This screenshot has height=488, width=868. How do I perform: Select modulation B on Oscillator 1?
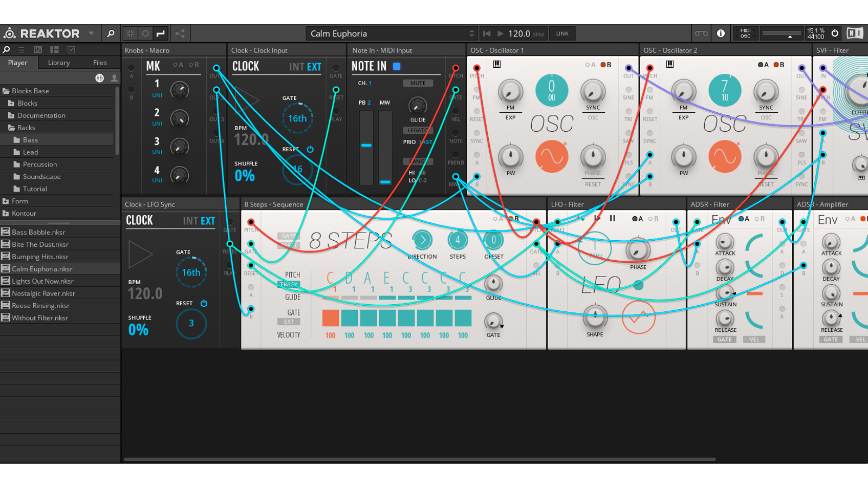coord(606,65)
